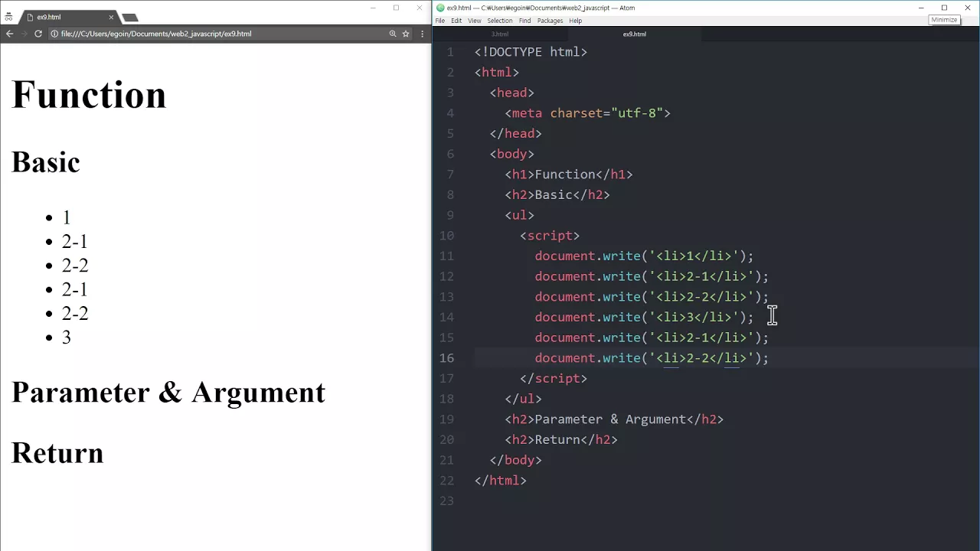Click the Function heading in Chrome page
Image resolution: width=980 pixels, height=551 pixels.
pyautogui.click(x=89, y=96)
